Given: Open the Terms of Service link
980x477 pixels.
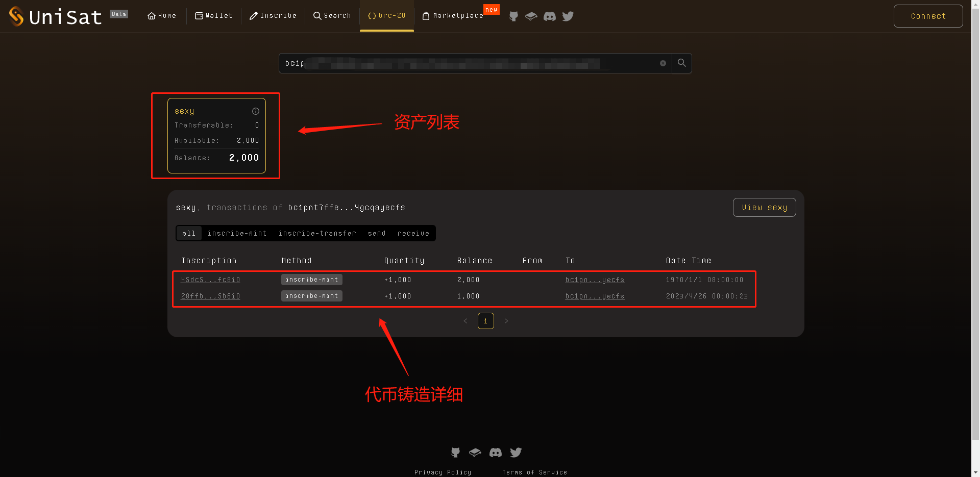Looking at the screenshot, I should (534, 472).
